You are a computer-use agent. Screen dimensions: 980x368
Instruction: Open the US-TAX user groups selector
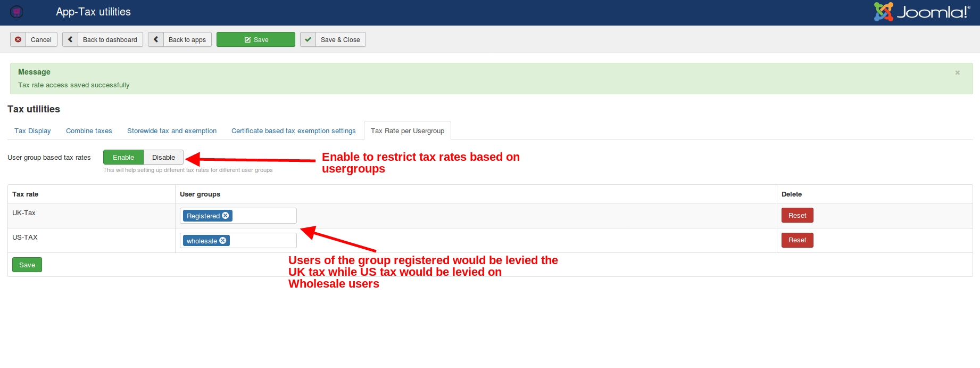click(x=263, y=241)
